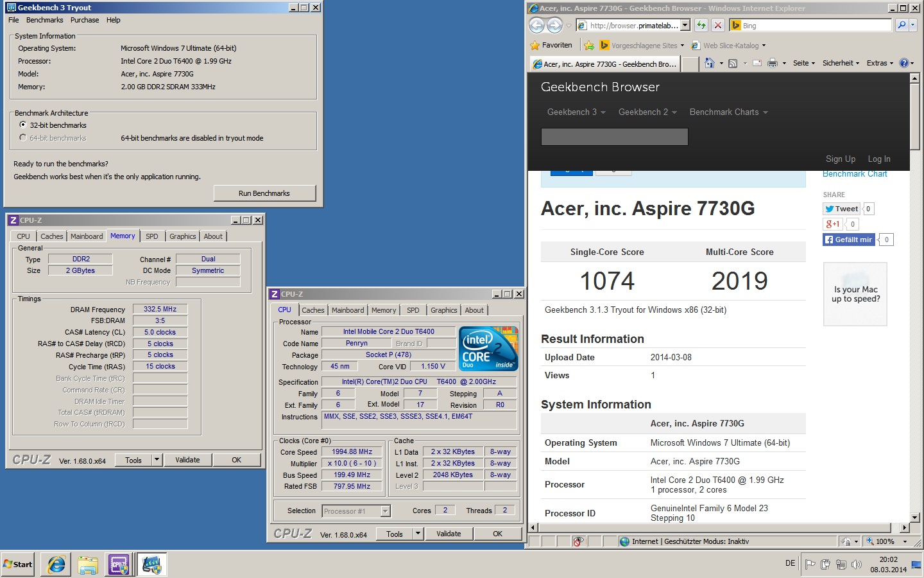
Task: Click the Intel Core 2 Duo logo
Action: pyautogui.click(x=488, y=349)
